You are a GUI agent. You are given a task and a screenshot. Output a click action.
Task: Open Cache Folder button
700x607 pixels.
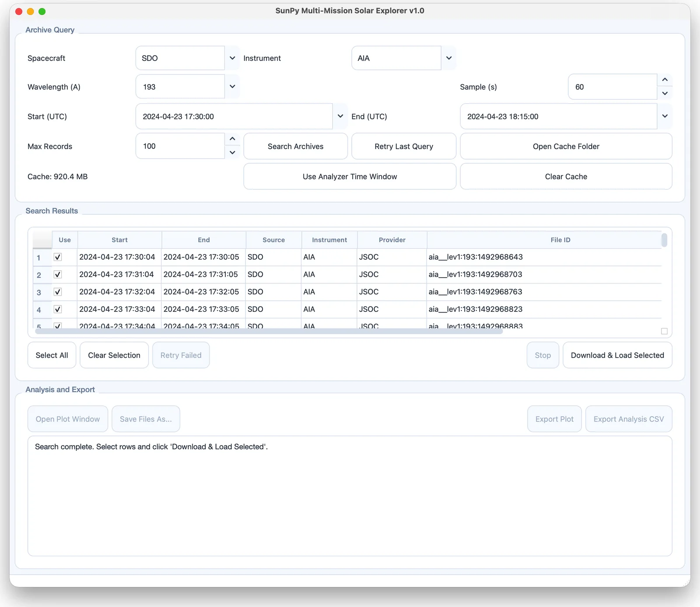click(566, 147)
